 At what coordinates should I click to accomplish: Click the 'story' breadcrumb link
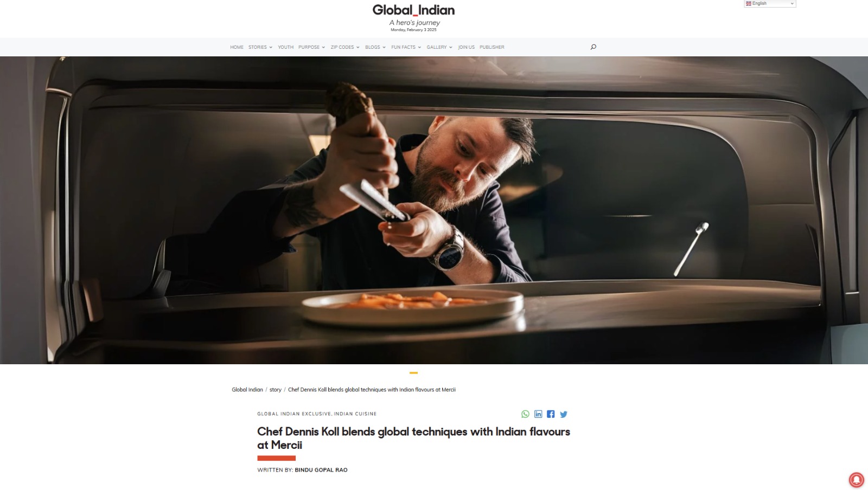coord(276,390)
